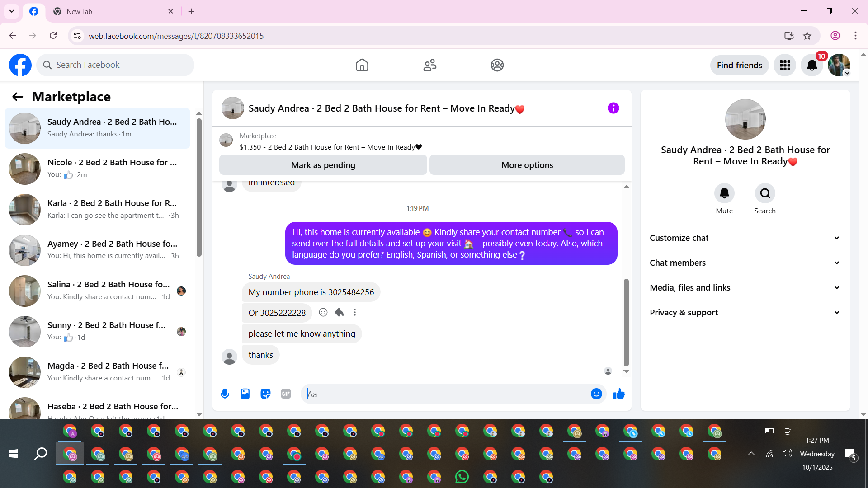Click the voice clip microphone icon

pos(225,394)
